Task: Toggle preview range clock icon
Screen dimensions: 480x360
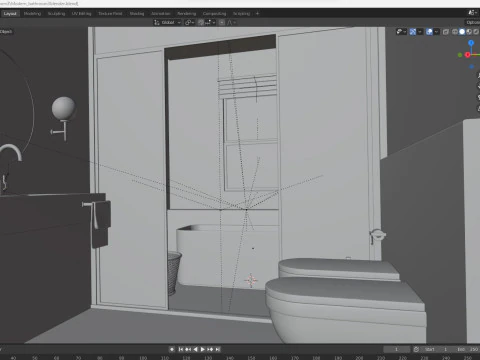Action: click(416, 349)
